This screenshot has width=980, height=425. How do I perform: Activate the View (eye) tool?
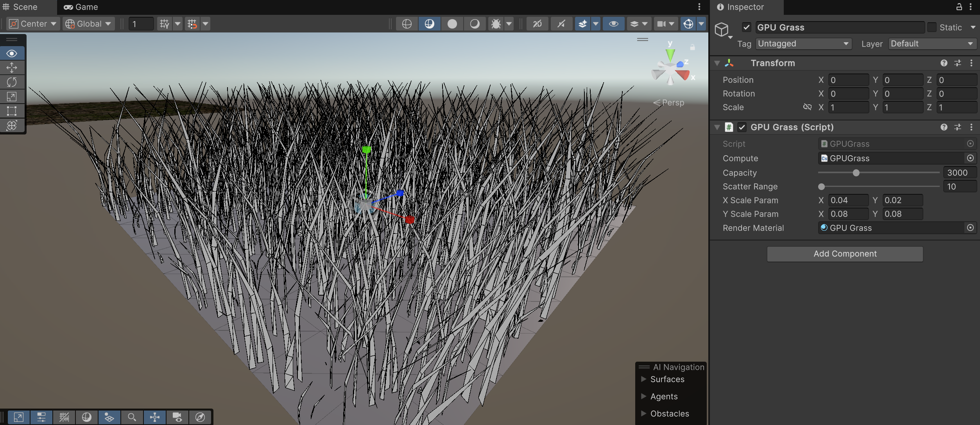(x=12, y=53)
